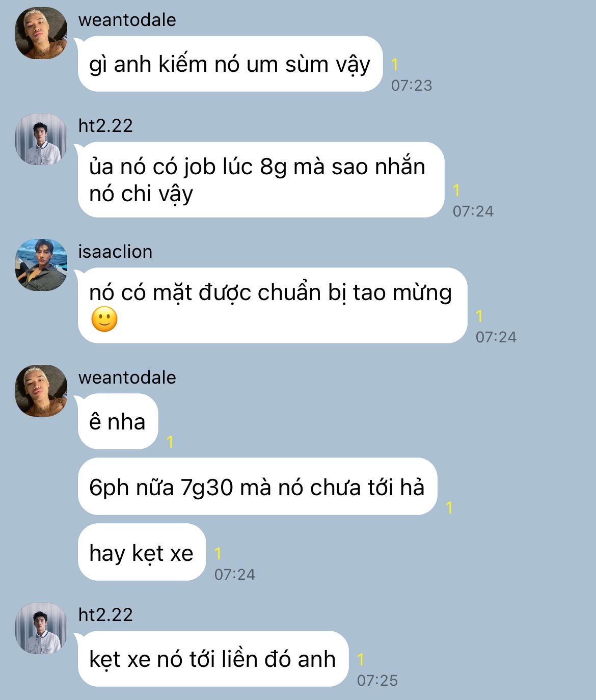
Task: Click the 'ht2.22' name above the last message
Action: point(105,615)
